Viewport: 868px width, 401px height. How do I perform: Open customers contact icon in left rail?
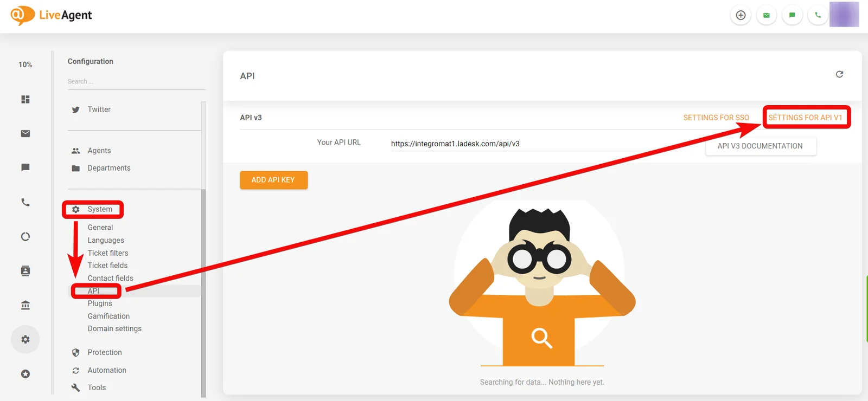point(25,271)
